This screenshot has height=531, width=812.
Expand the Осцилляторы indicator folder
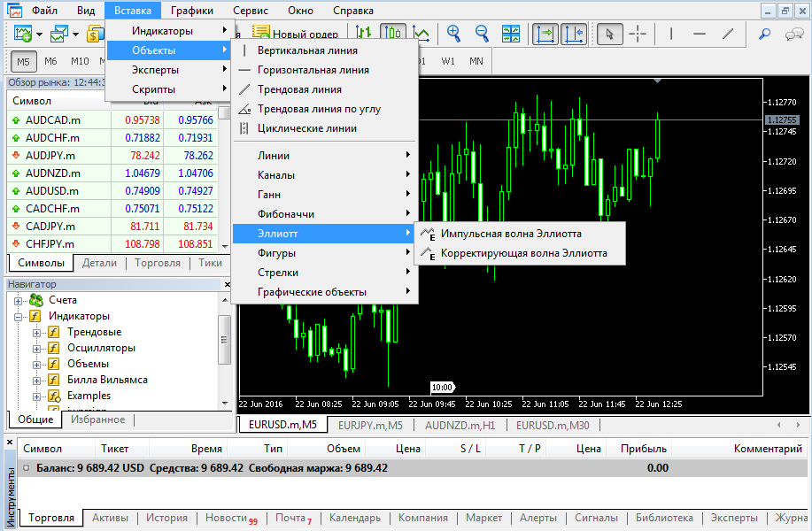click(x=36, y=348)
